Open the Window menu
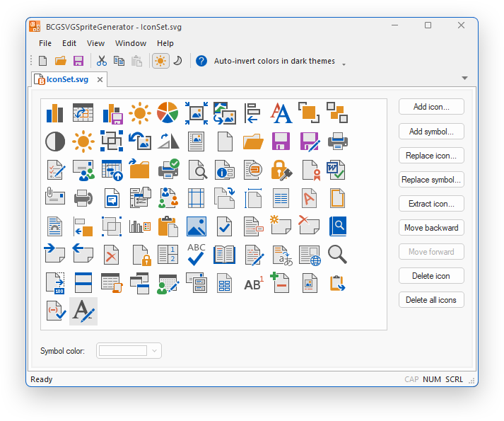 click(x=131, y=43)
